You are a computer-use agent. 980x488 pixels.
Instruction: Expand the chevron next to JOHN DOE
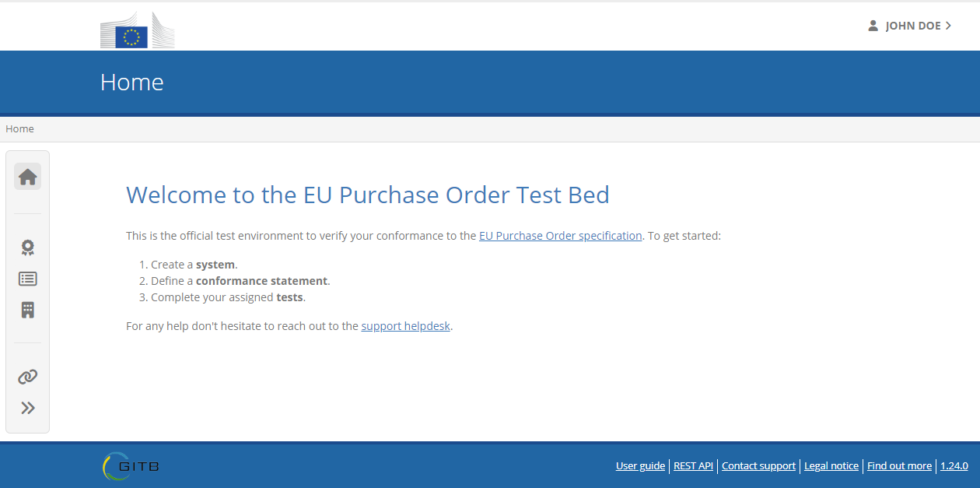click(x=948, y=26)
